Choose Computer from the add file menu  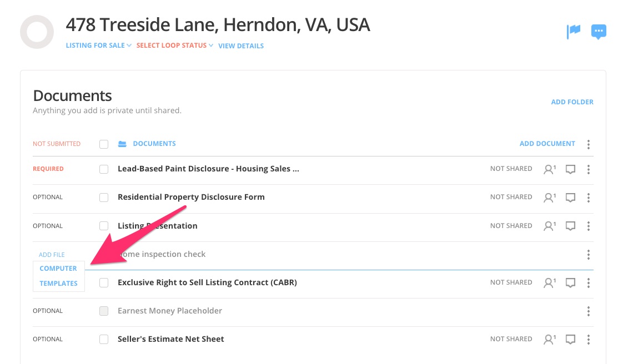point(58,269)
